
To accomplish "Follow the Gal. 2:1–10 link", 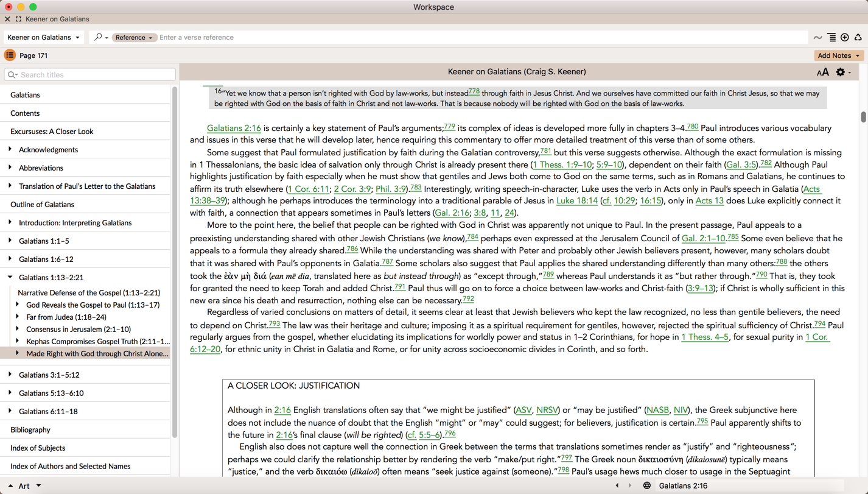I will pos(703,238).
